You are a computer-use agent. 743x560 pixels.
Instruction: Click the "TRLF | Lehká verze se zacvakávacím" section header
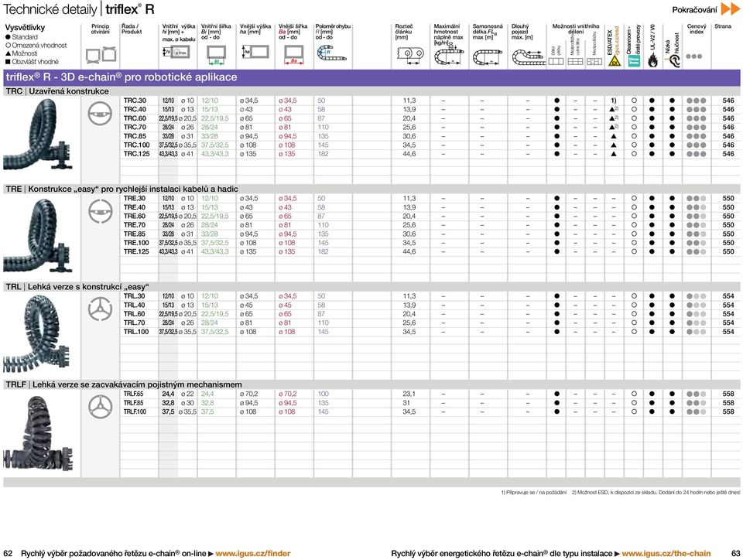(x=371, y=384)
